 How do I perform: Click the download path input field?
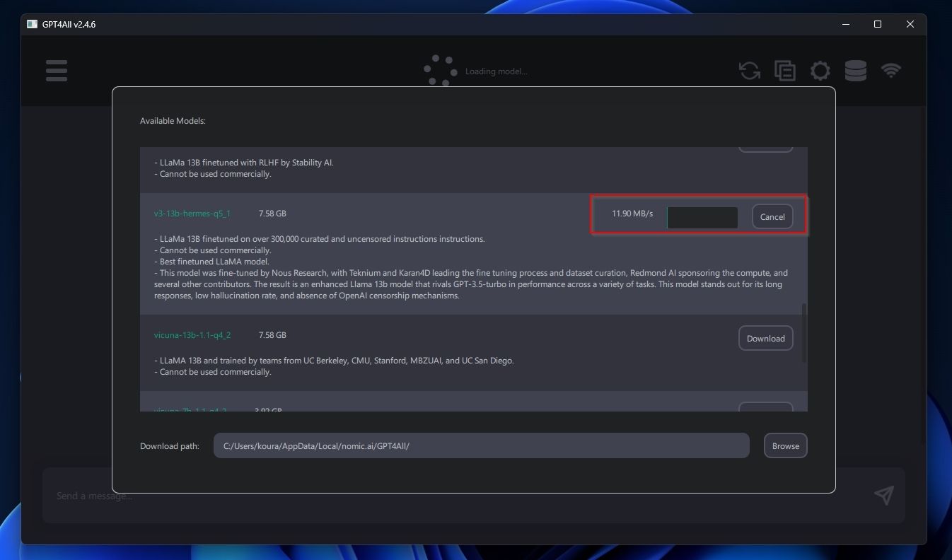click(482, 445)
